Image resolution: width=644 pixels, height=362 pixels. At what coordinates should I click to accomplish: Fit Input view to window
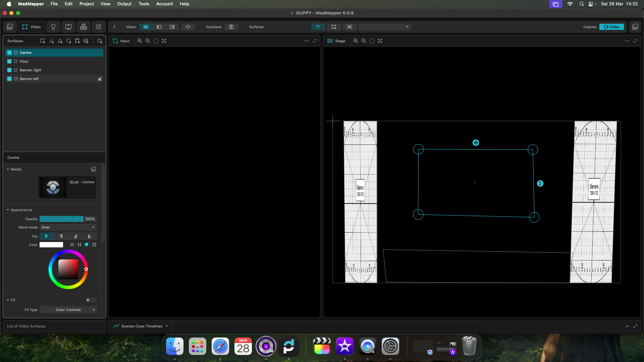(164, 41)
